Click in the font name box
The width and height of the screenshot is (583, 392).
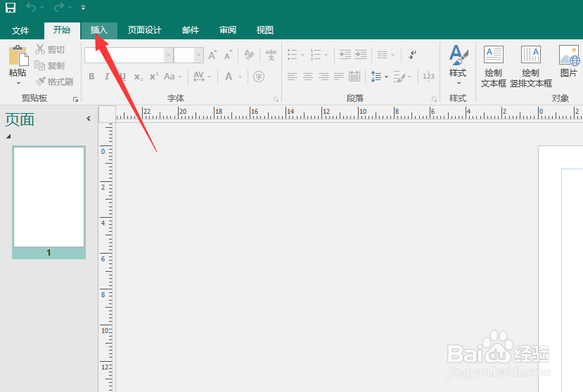124,55
